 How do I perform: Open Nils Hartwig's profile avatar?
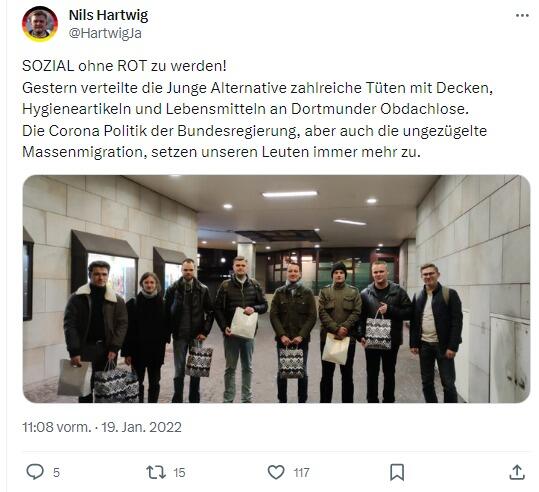tap(40, 24)
